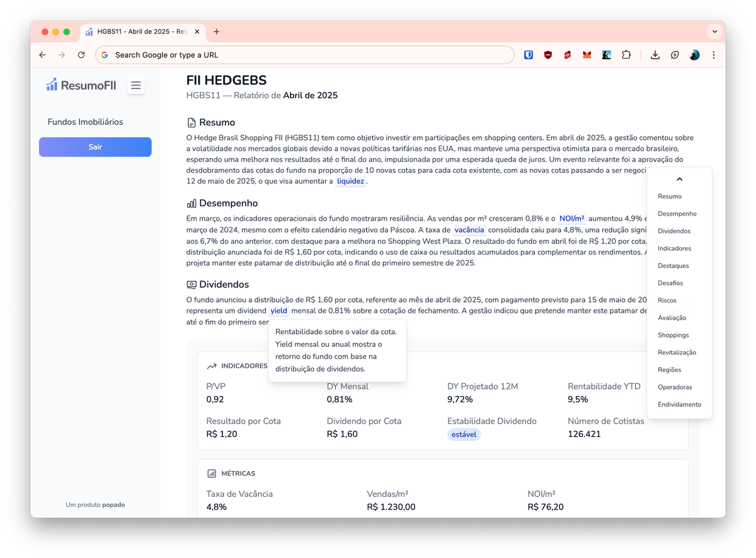Open browser Downloads
The width and height of the screenshot is (756, 558).
(655, 55)
